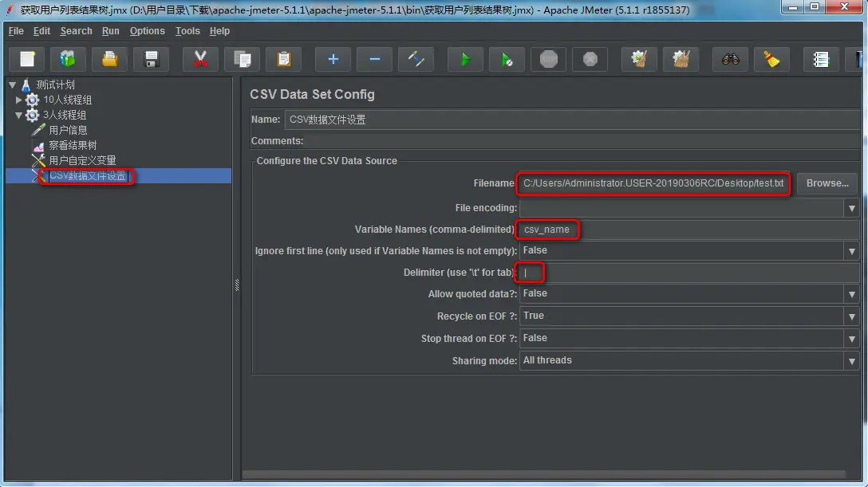Collapse the 3人线程组 tree arrow

[19, 115]
